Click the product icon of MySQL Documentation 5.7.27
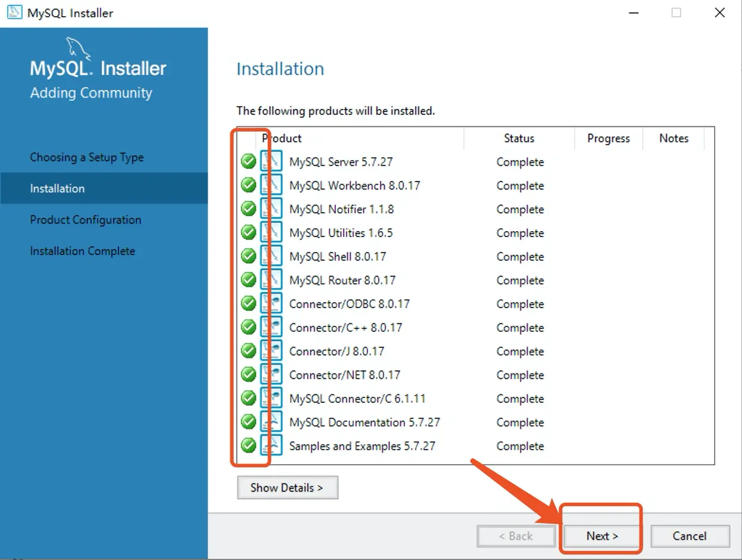 tap(272, 422)
